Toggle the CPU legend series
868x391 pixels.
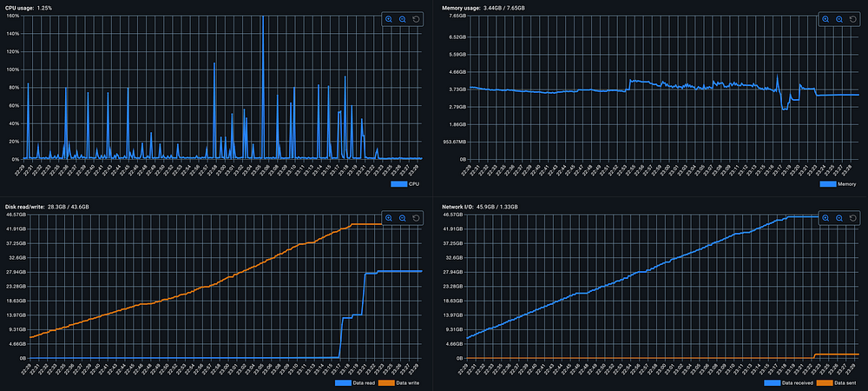coord(405,184)
